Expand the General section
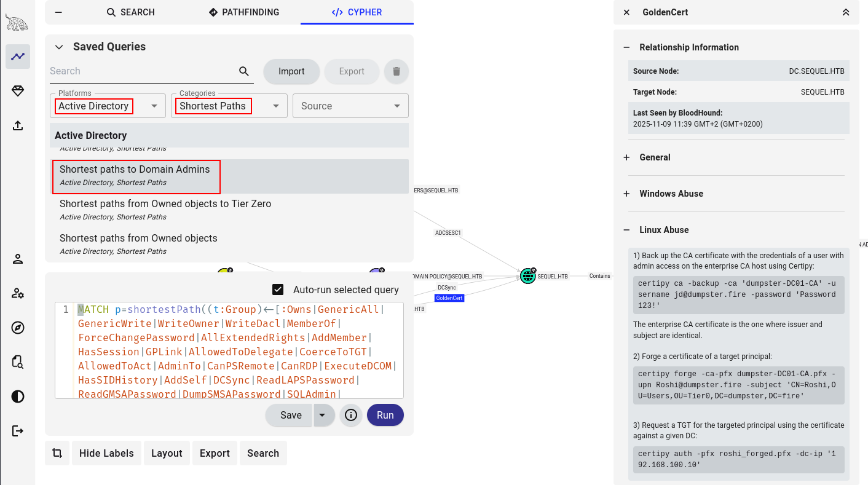Viewport: 868px width, 485px height. tap(626, 157)
